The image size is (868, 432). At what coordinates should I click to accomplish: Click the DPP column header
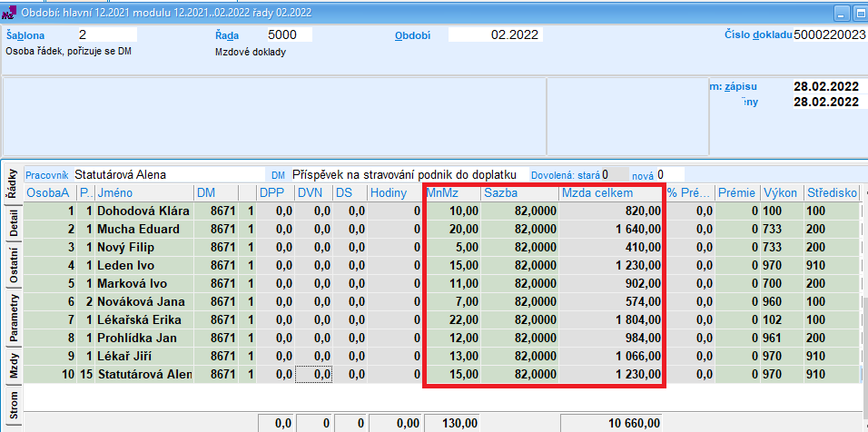pyautogui.click(x=275, y=193)
